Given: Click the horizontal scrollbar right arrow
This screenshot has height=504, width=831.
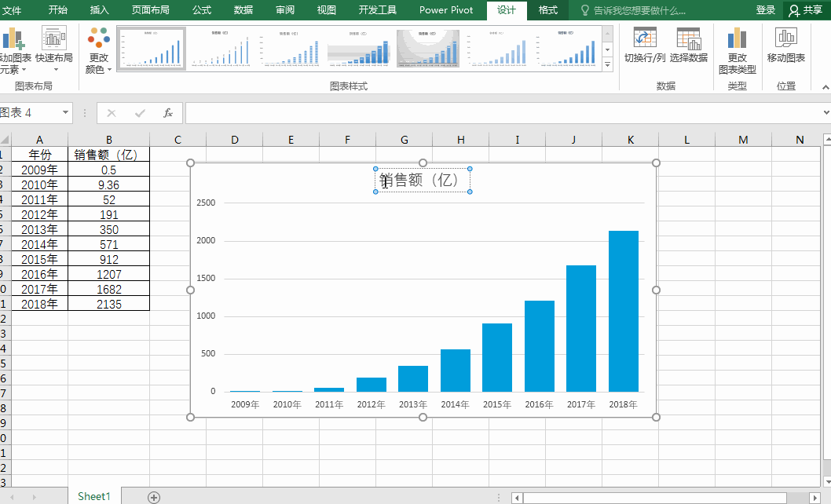Looking at the screenshot, I should [x=815, y=499].
